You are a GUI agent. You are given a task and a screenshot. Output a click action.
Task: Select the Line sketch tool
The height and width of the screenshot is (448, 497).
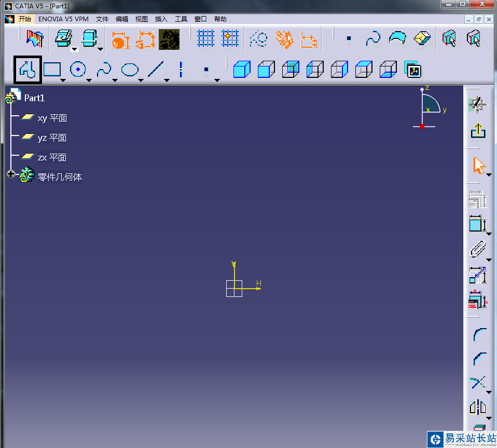[x=156, y=69]
